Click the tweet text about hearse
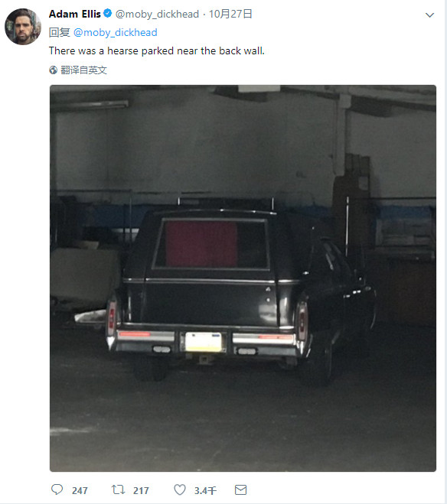 157,50
